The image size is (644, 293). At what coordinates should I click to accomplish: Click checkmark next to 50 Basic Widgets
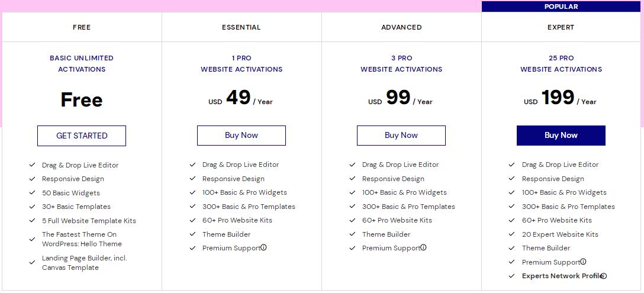[32, 193]
